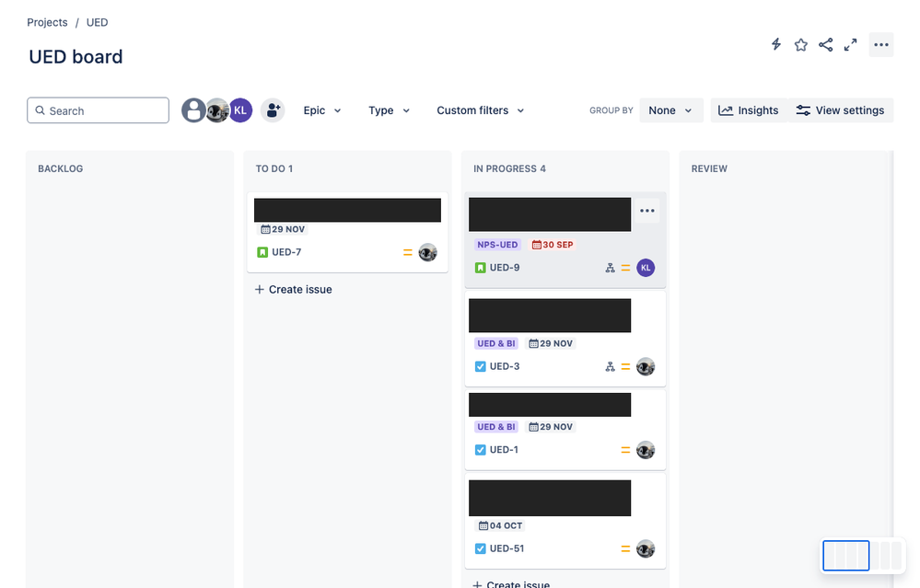Image resolution: width=920 pixels, height=588 pixels.
Task: Open issue key UED-1
Action: pyautogui.click(x=504, y=450)
